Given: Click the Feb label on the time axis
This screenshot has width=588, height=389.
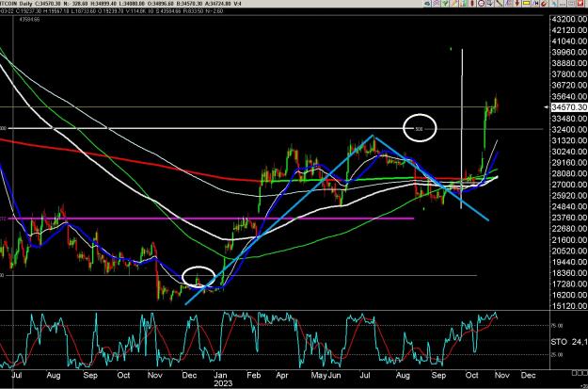Looking at the screenshot, I should [254, 375].
